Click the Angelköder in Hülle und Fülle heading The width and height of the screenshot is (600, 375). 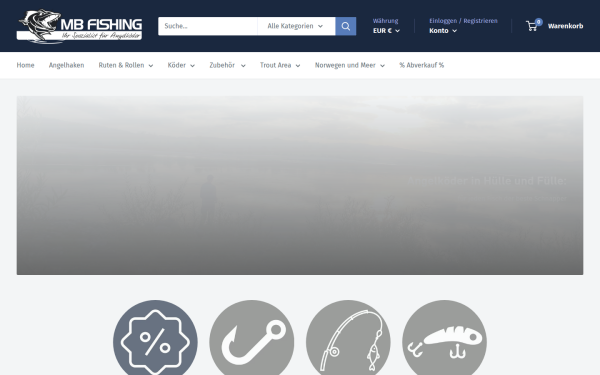coord(487,181)
